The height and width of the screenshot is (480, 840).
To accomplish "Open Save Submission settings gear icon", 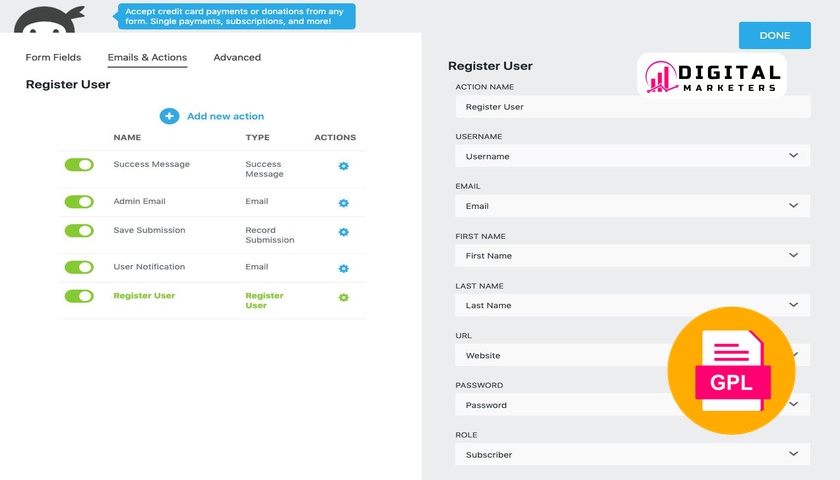I will [x=343, y=232].
